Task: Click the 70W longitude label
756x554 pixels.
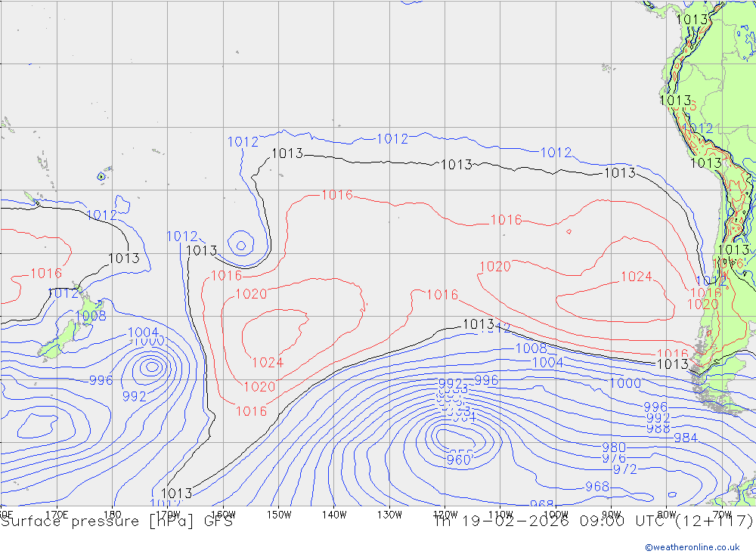Action: 722,515
